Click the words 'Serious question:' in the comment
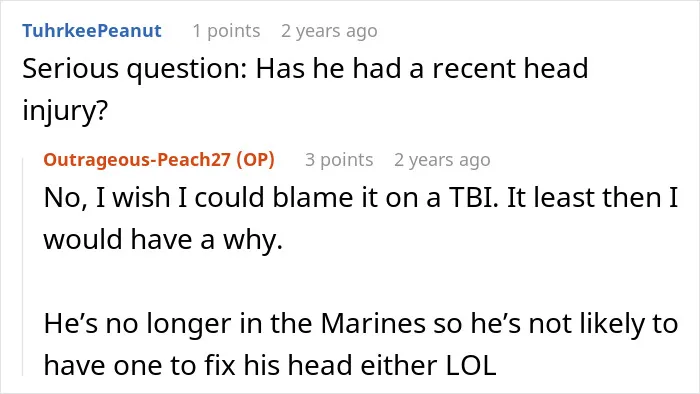Screen dimensions: 700x394 tap(135, 69)
